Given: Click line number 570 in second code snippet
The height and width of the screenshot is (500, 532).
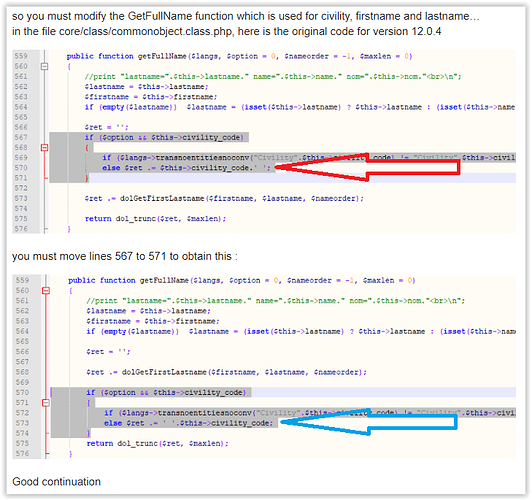Looking at the screenshot, I should tap(22, 392).
